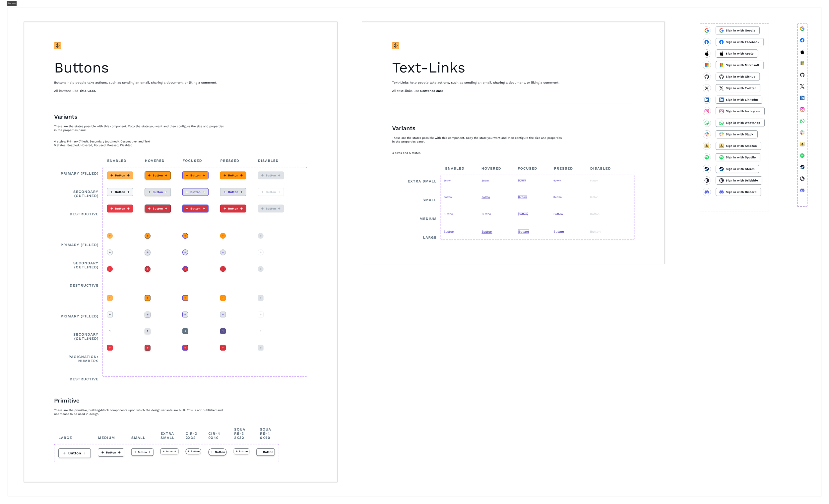Click the Large hovered text-link Button
The width and height of the screenshot is (829, 504).
486,232
